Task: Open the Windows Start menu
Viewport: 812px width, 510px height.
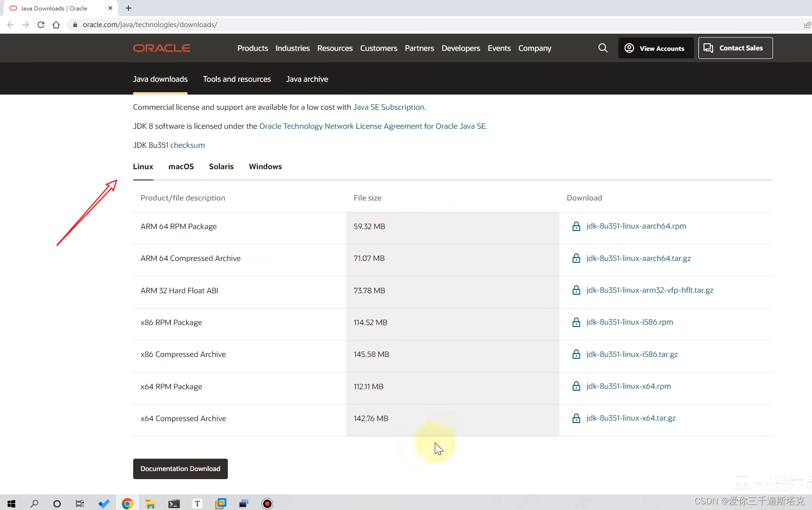Action: pyautogui.click(x=11, y=503)
